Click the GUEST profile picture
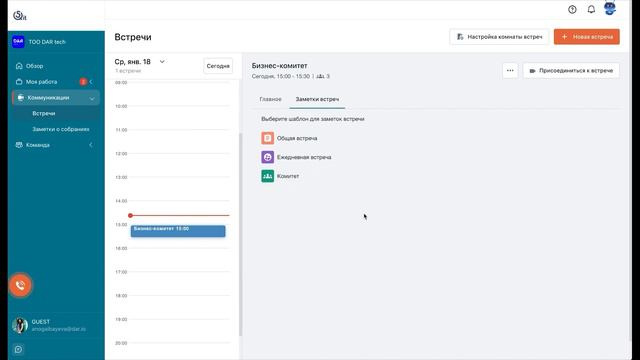The image size is (640, 360). [x=19, y=325]
